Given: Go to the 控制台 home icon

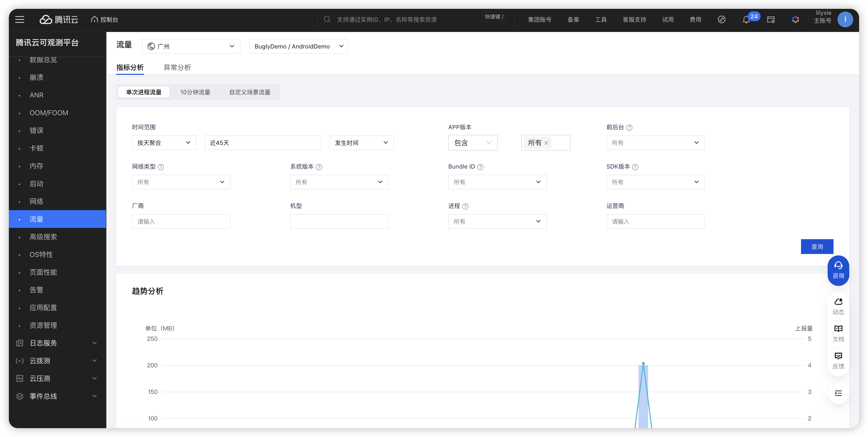Looking at the screenshot, I should pyautogui.click(x=94, y=19).
